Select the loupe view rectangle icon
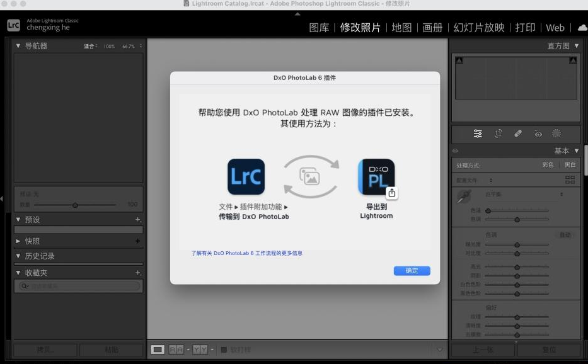The height and width of the screenshot is (364, 588). click(x=158, y=350)
